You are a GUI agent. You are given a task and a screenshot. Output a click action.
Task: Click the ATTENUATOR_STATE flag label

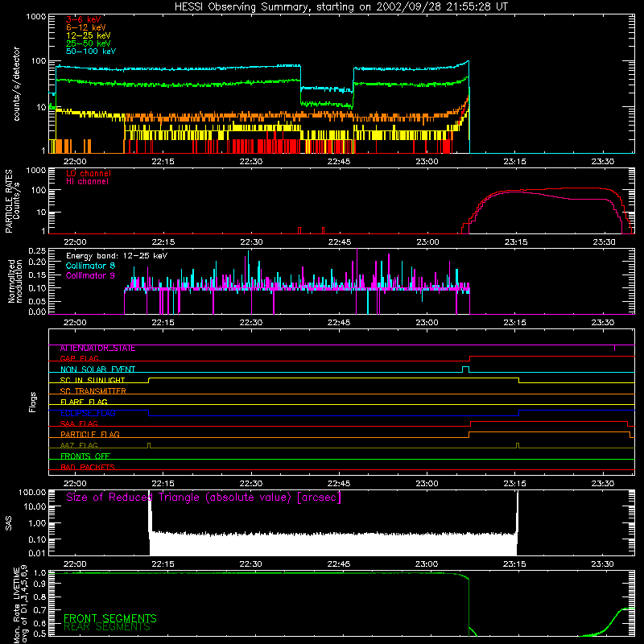tap(97, 349)
